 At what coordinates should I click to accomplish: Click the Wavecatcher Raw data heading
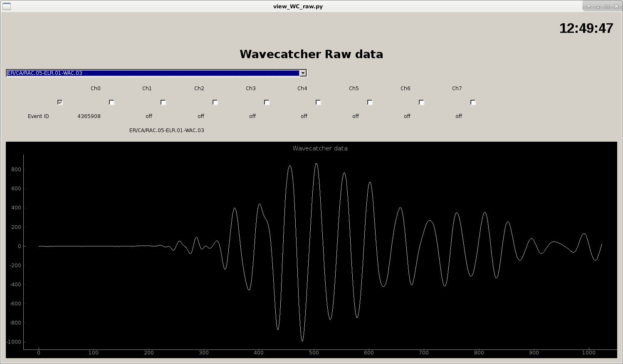[311, 54]
